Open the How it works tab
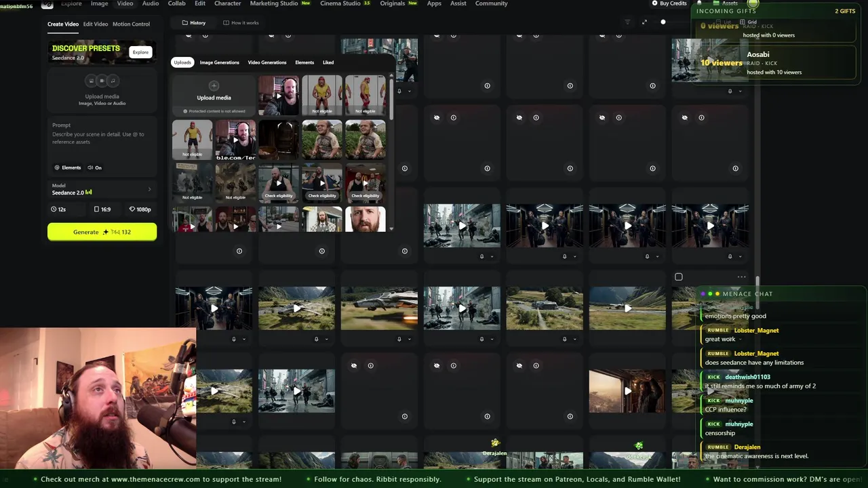The height and width of the screenshot is (488, 868). [x=241, y=22]
